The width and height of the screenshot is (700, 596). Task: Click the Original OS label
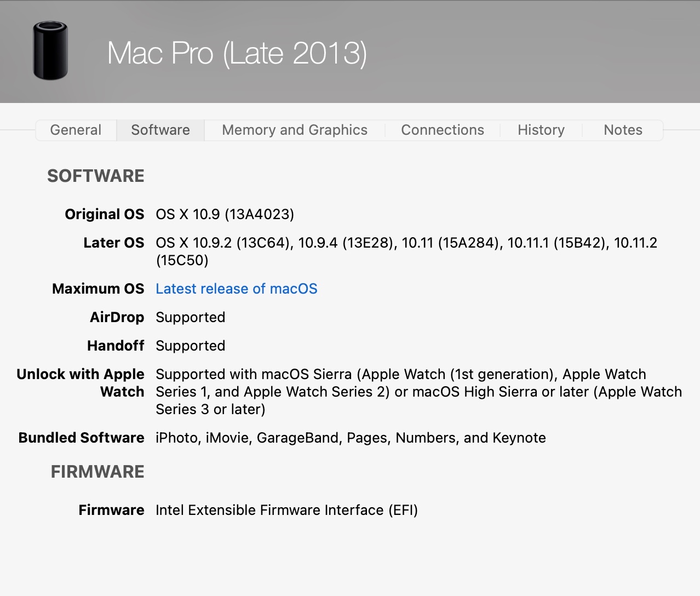[105, 214]
